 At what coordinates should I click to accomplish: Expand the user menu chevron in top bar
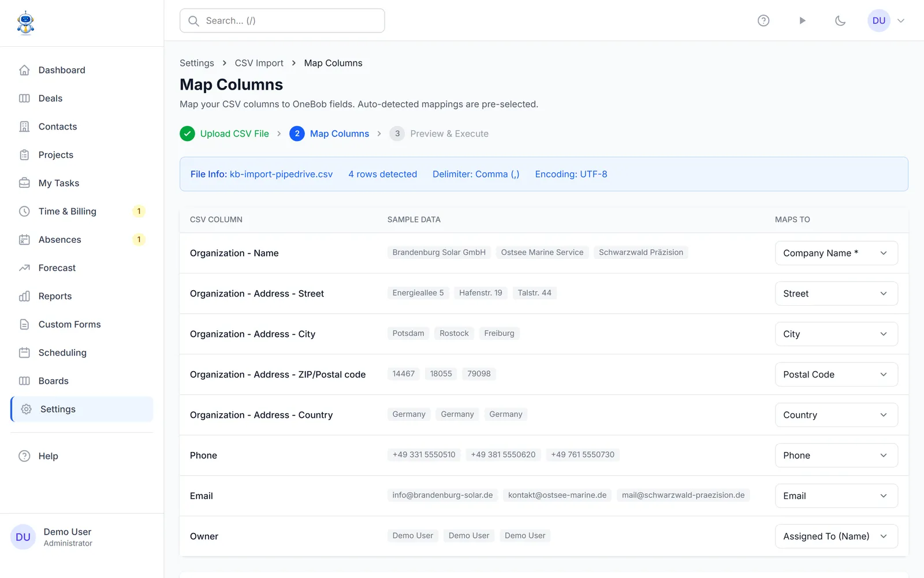901,21
